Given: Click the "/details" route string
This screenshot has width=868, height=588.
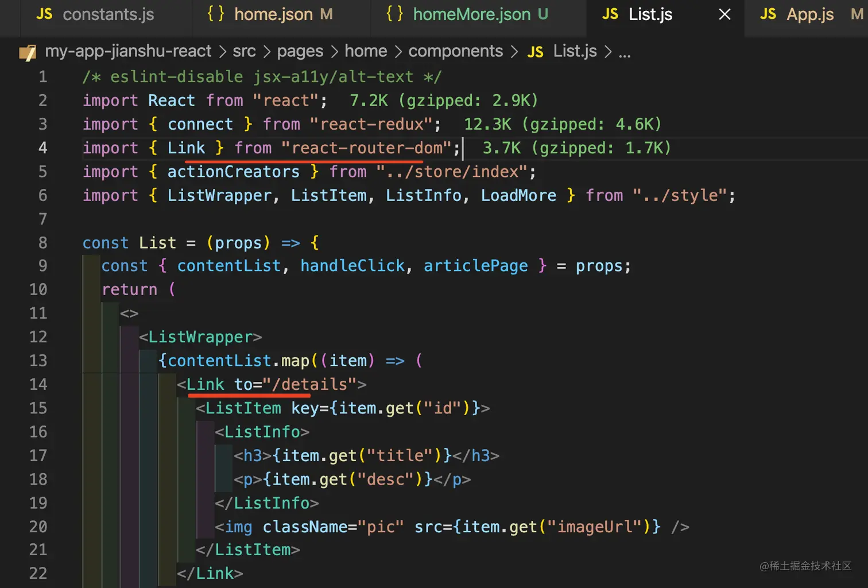Looking at the screenshot, I should click(x=309, y=384).
